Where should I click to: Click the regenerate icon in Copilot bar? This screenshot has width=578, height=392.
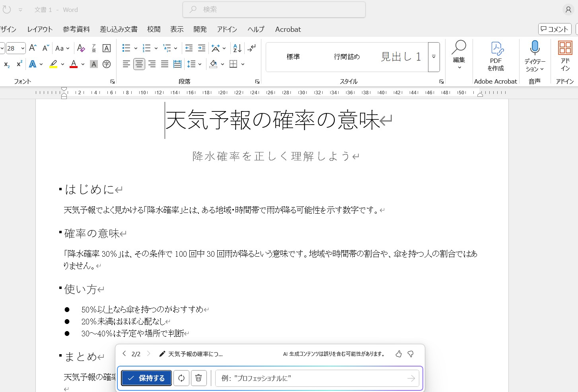tap(181, 378)
